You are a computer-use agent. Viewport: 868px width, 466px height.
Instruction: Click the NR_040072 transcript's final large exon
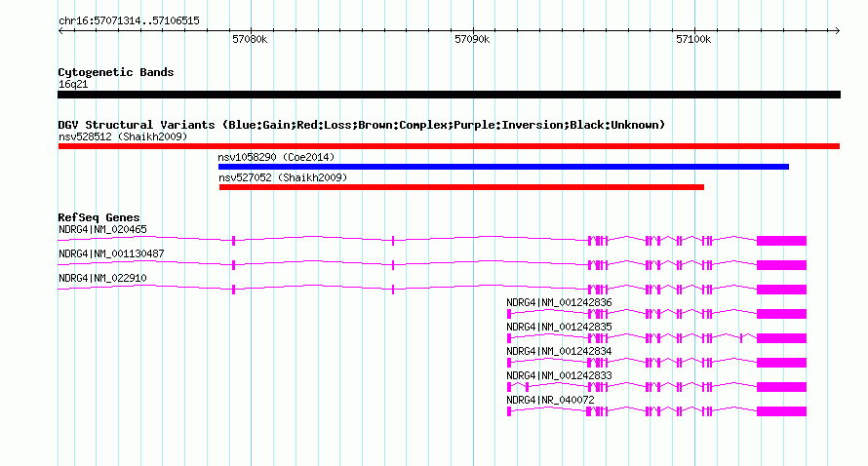(781, 411)
